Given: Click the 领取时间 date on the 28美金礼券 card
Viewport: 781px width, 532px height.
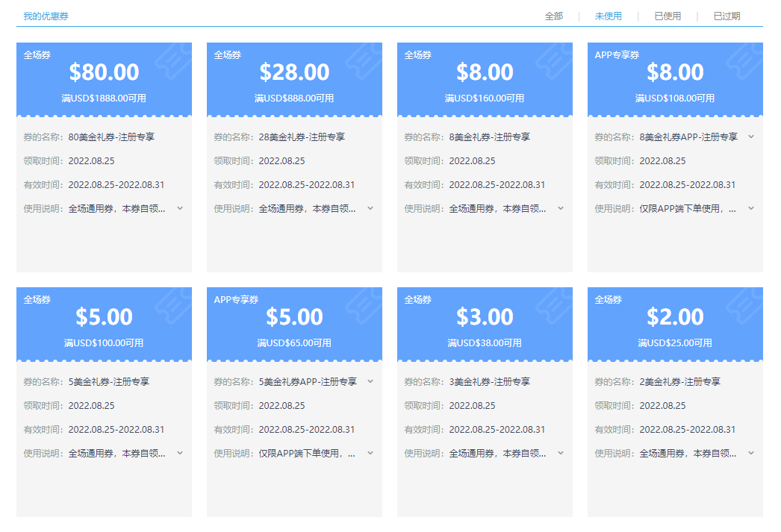Looking at the screenshot, I should click(x=281, y=160).
